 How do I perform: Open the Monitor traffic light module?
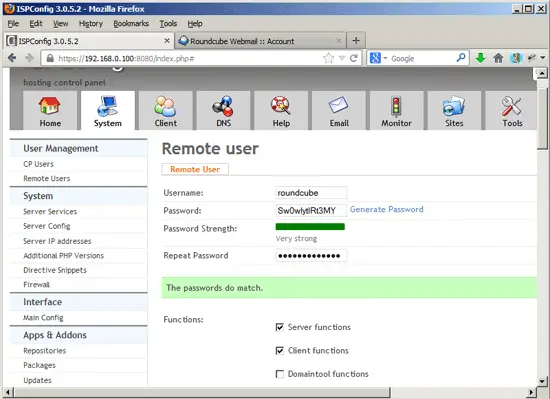[396, 107]
